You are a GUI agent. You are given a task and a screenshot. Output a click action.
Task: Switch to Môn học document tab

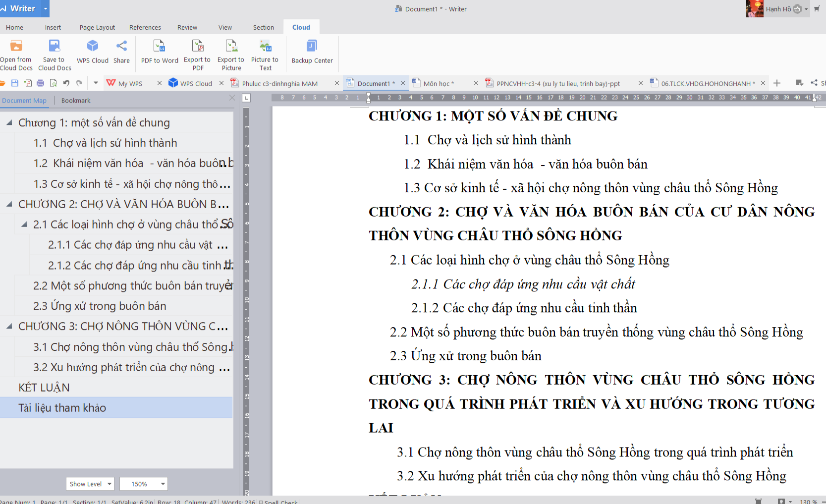(x=439, y=83)
